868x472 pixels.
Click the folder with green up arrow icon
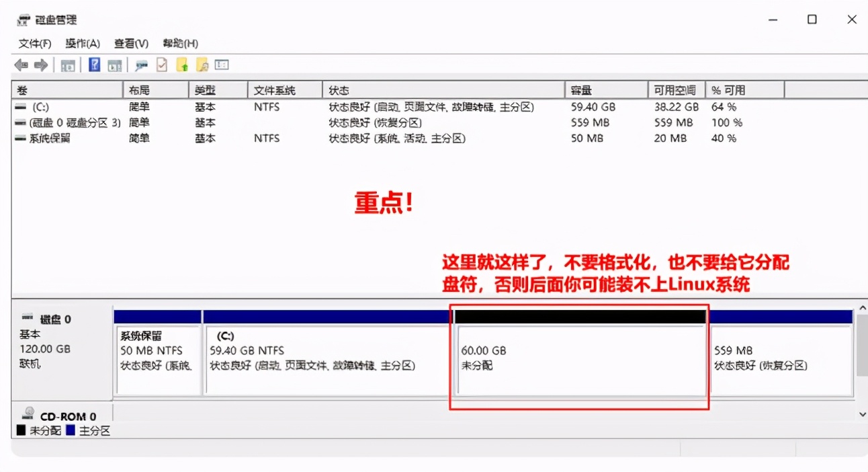(x=182, y=65)
